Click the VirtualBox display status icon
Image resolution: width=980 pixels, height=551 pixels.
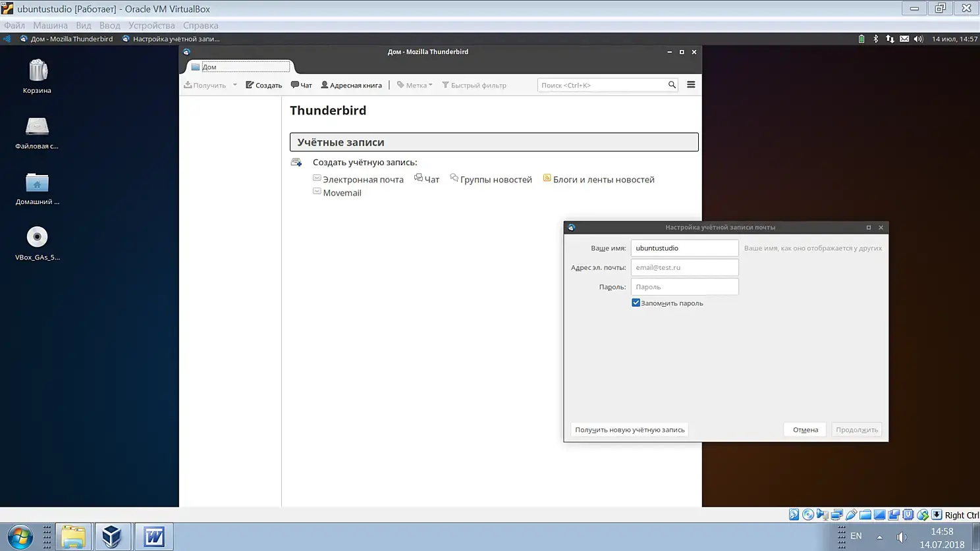(879, 515)
